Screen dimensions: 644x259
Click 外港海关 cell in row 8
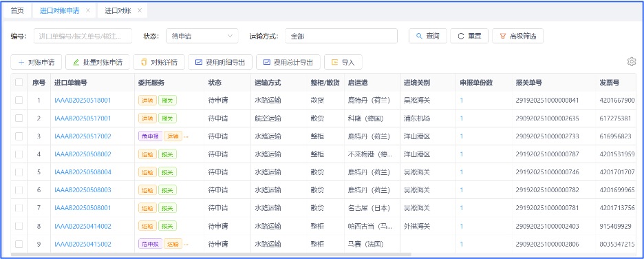pos(417,226)
